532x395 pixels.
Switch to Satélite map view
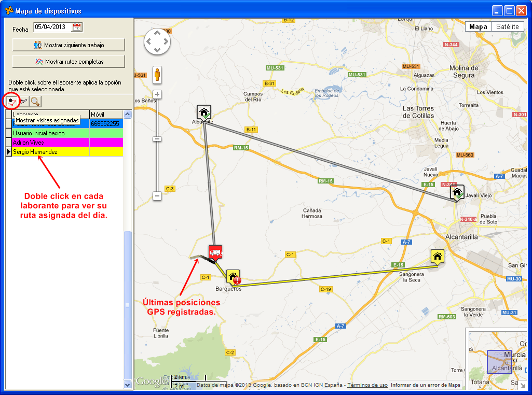point(507,27)
